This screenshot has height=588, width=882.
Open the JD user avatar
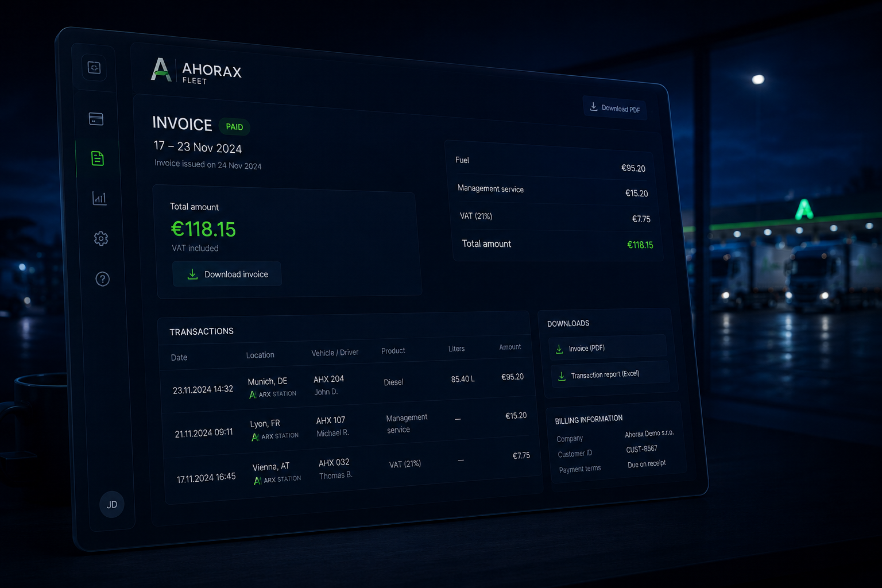pos(112,504)
